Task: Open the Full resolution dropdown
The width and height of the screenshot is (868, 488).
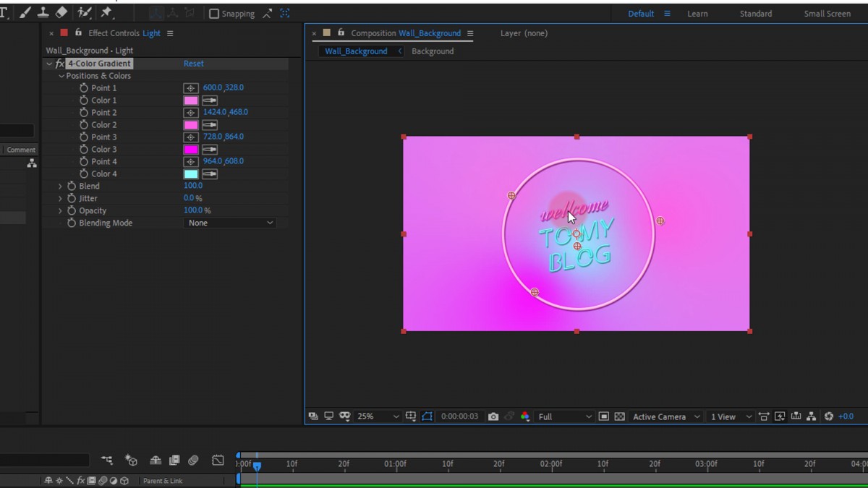Action: [x=564, y=416]
